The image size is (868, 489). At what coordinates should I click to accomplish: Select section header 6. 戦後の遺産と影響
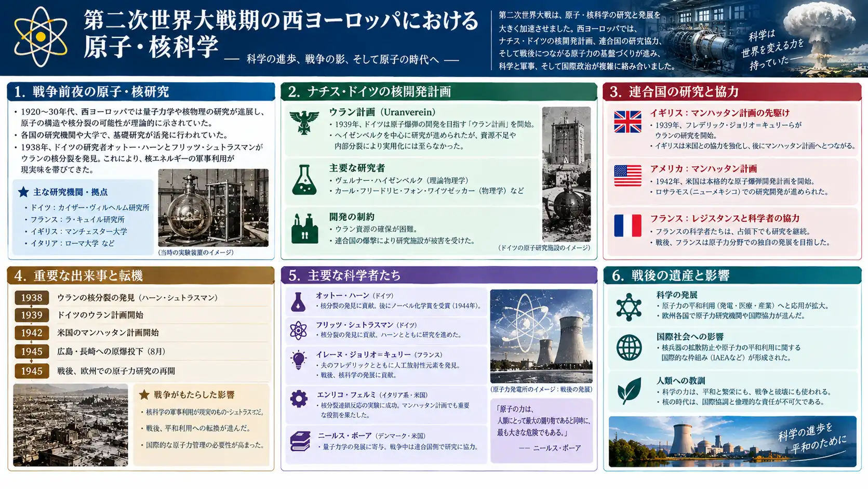tap(732, 275)
